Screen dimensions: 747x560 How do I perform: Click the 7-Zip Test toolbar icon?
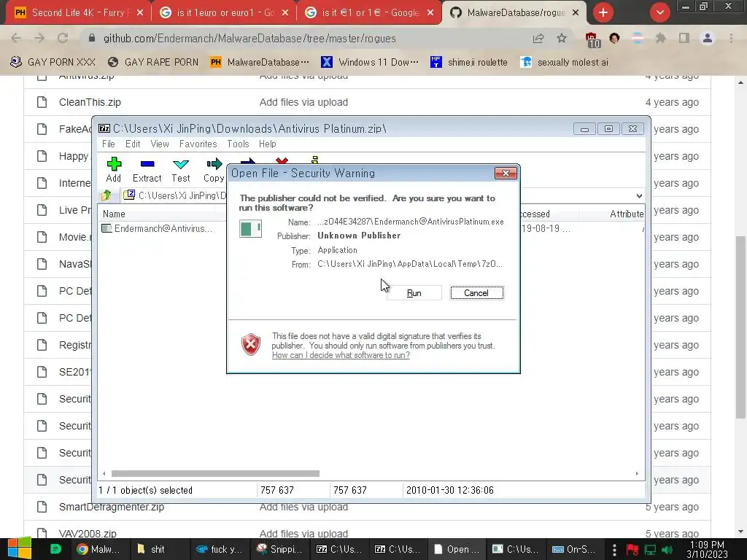(x=181, y=170)
